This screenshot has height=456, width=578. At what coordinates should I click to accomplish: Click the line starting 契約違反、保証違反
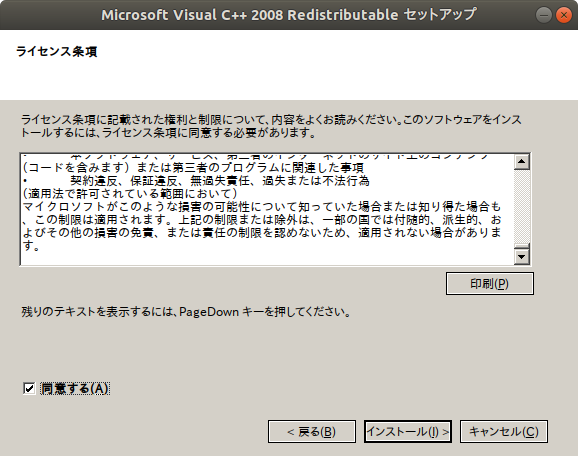tap(220, 181)
